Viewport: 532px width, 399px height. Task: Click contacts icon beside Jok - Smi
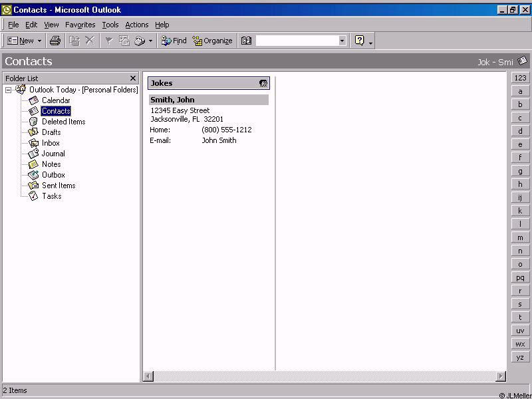pyautogui.click(x=523, y=61)
